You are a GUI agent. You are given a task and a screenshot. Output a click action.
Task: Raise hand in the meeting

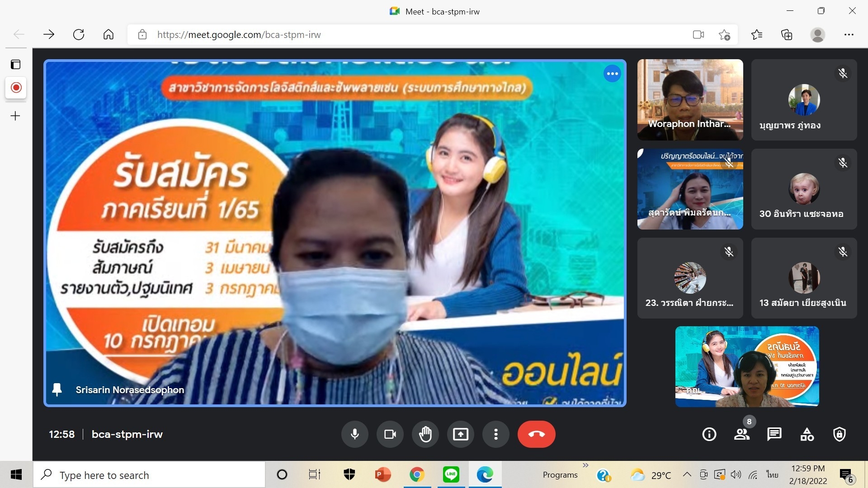(425, 434)
